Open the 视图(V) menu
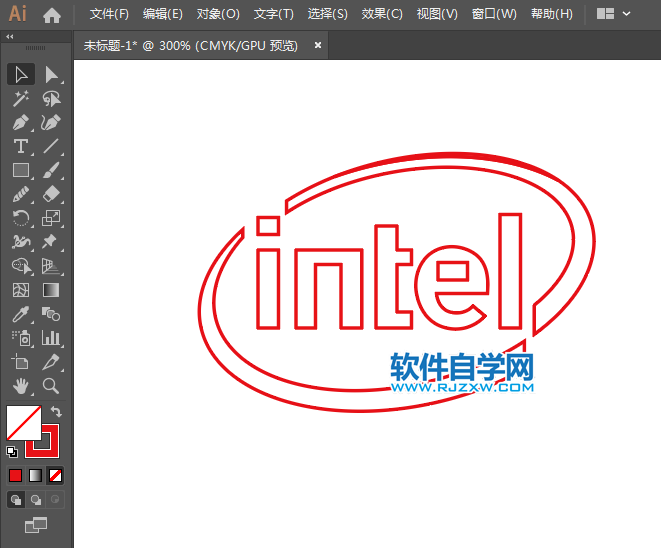Viewport: 661px width, 548px height. tap(437, 14)
